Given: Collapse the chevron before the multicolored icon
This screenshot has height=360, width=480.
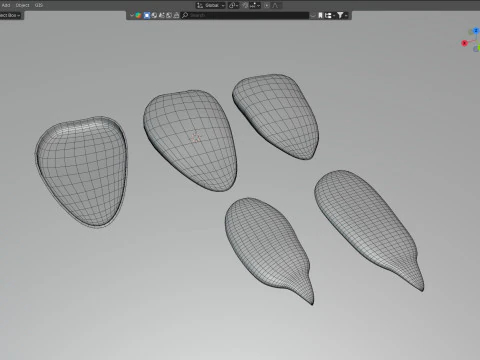Looking at the screenshot, I should (x=131, y=15).
